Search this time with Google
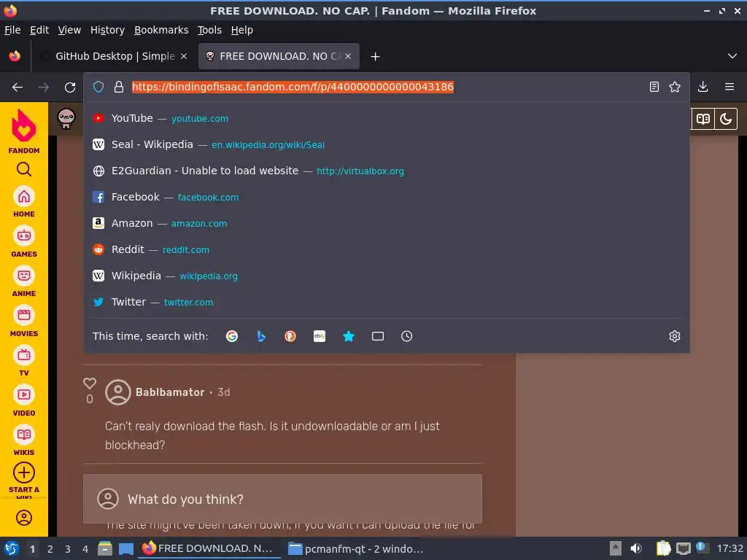 click(232, 336)
